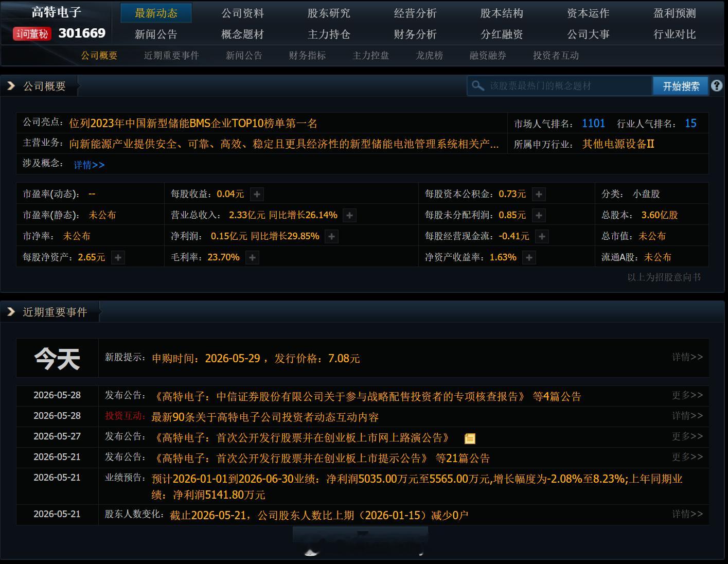Select the 最新动态 tab
Viewport: 728px width, 564px height.
[x=156, y=13]
